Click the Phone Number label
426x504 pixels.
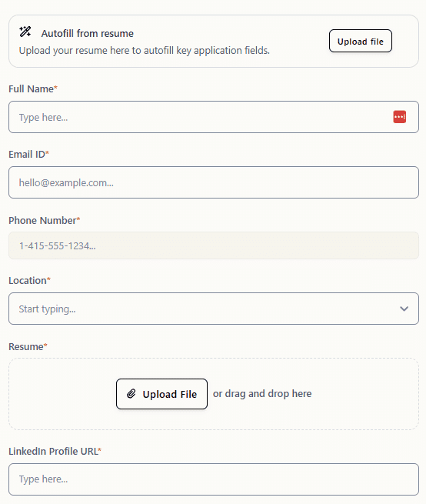pyautogui.click(x=45, y=221)
